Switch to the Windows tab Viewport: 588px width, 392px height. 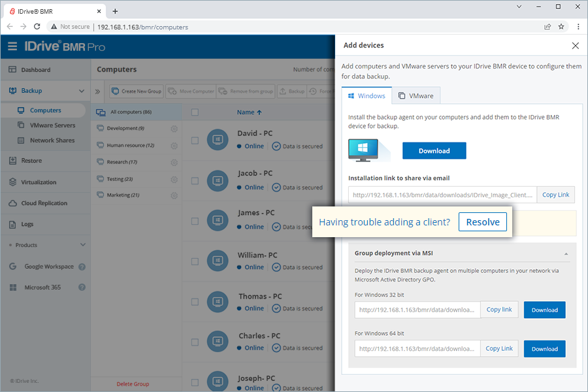(x=367, y=95)
